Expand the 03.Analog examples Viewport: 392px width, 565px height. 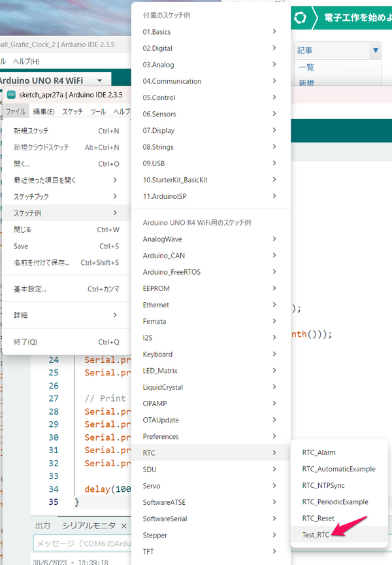210,65
